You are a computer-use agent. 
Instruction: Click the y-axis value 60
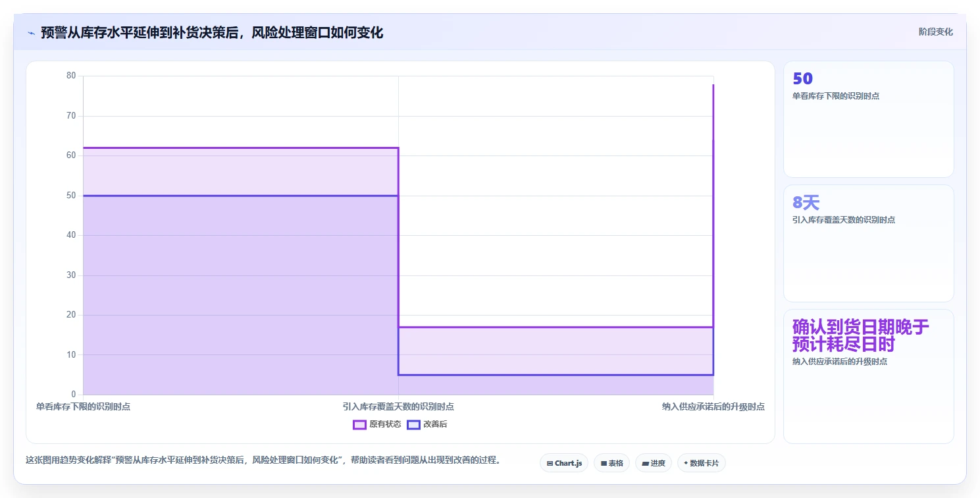[71, 155]
